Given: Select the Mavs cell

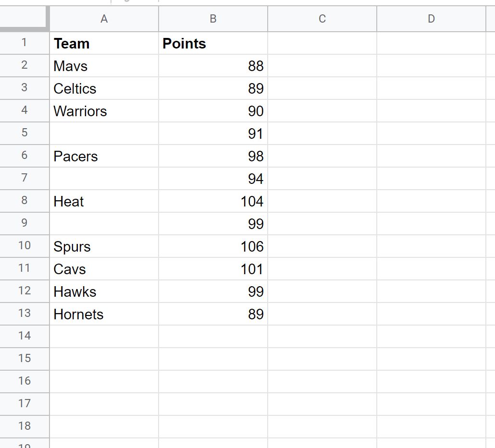Looking at the screenshot, I should click(x=104, y=66).
